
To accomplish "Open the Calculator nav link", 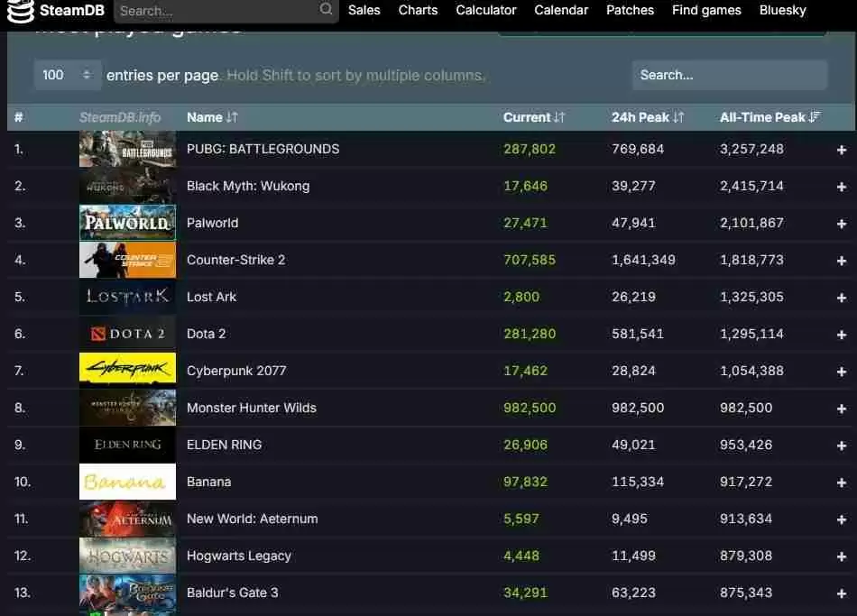I will pyautogui.click(x=485, y=10).
